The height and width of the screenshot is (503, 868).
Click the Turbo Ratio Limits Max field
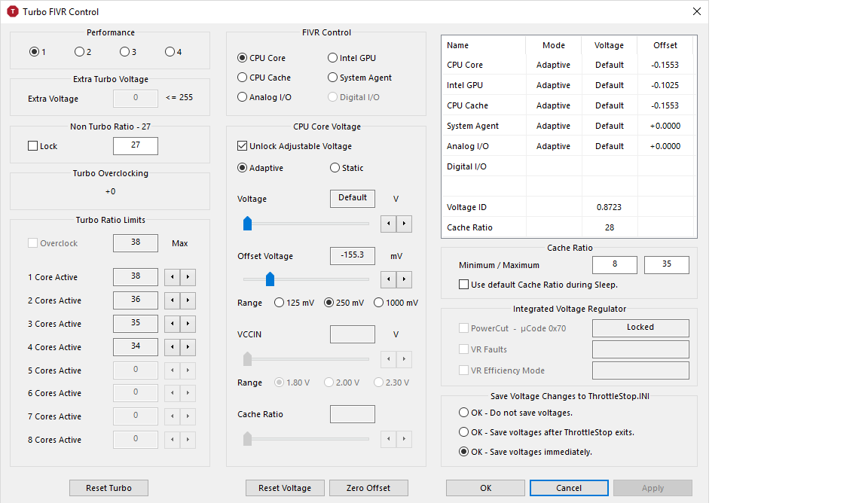(x=136, y=243)
